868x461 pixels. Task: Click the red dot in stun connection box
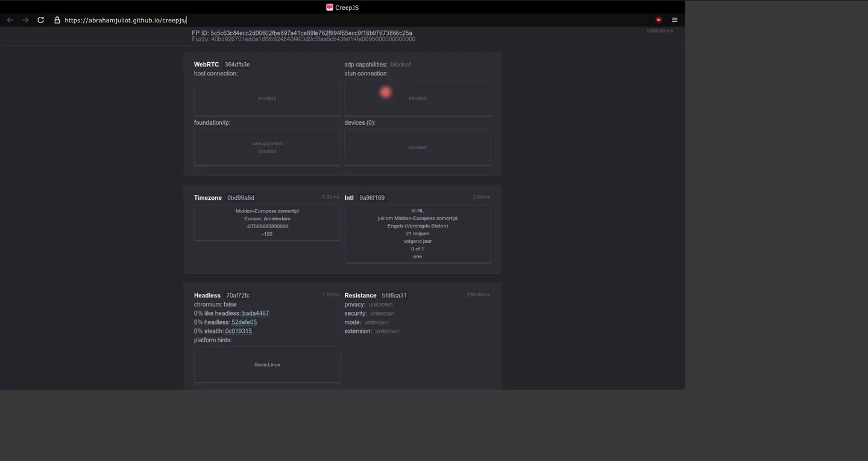tap(385, 92)
